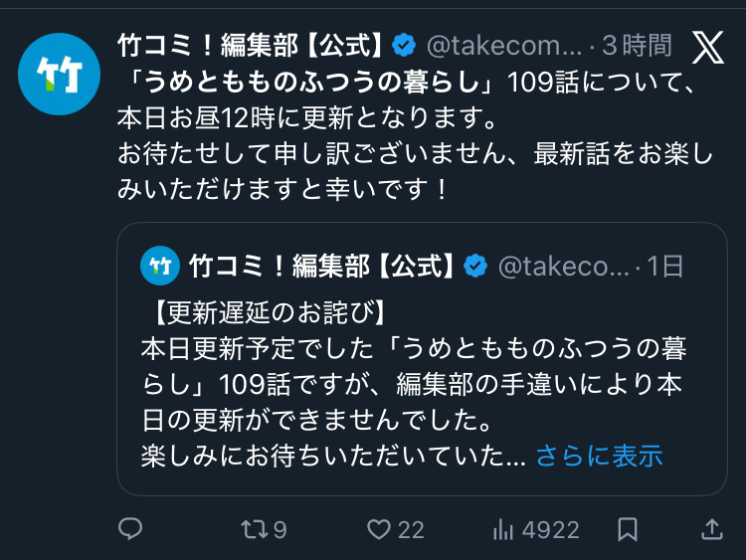The height and width of the screenshot is (560, 746).
Task: Expand quoted text with さらに表示
Action: tap(599, 456)
